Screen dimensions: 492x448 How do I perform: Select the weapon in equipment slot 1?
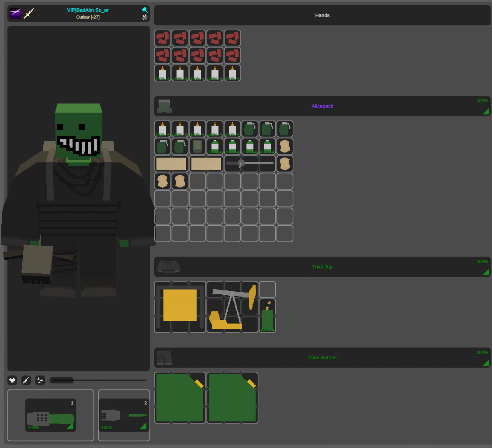[51, 415]
